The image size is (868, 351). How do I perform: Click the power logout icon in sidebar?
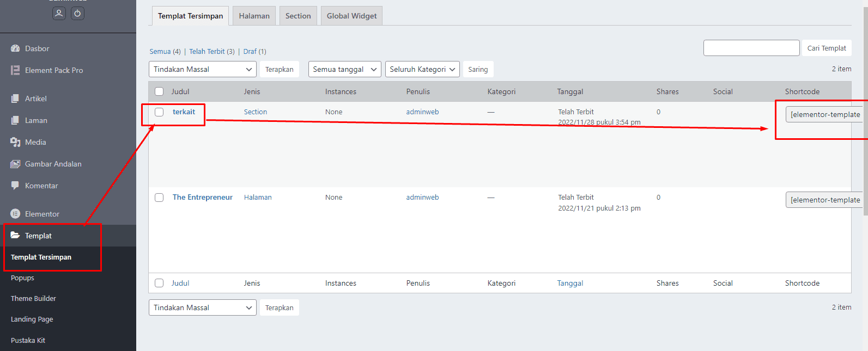tap(77, 13)
